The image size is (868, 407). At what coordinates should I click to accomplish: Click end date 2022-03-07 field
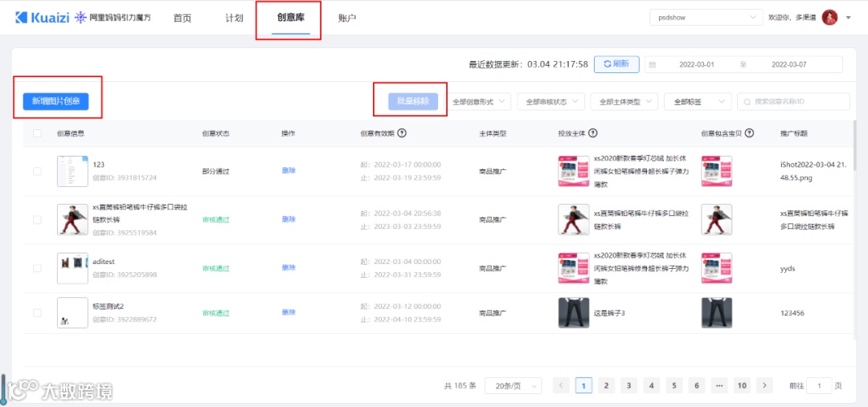point(789,65)
